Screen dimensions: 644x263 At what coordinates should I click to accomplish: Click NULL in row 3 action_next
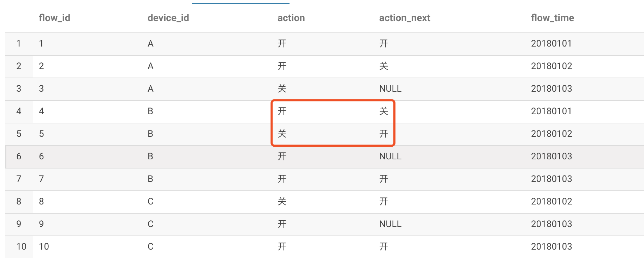[x=390, y=89]
